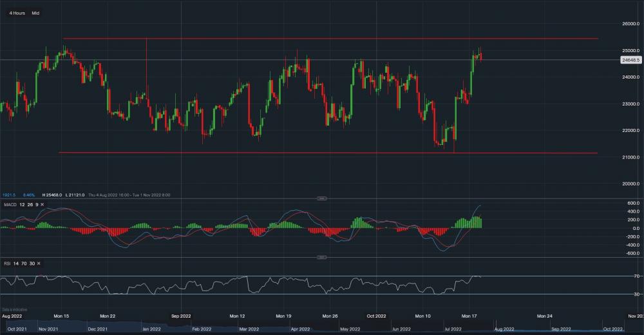644x335 pixels.
Task: Click the Sep 2022 date axis label
Action: tap(181, 316)
